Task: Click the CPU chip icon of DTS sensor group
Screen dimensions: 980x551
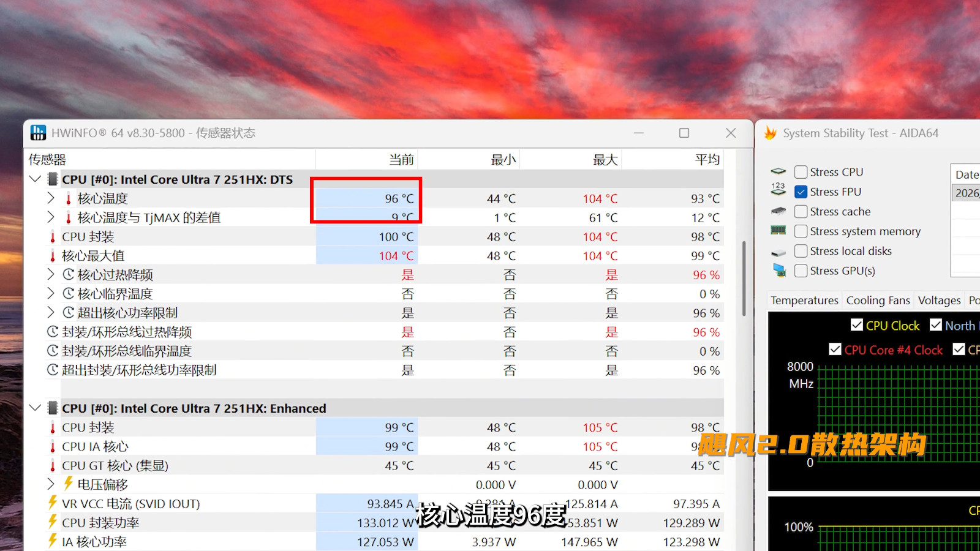Action: click(x=53, y=179)
